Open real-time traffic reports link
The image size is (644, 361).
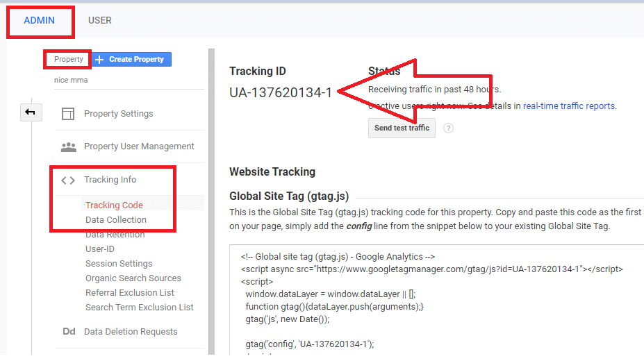569,106
